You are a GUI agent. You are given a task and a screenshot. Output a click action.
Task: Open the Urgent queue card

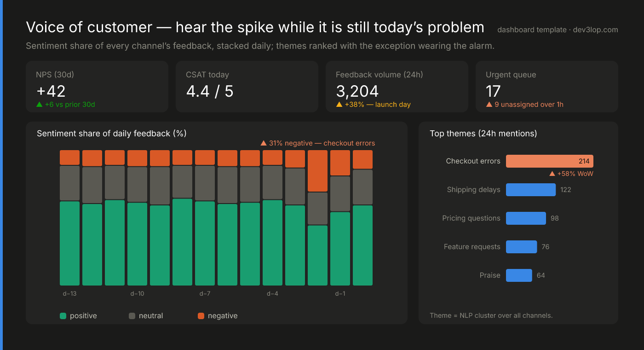[x=547, y=87]
